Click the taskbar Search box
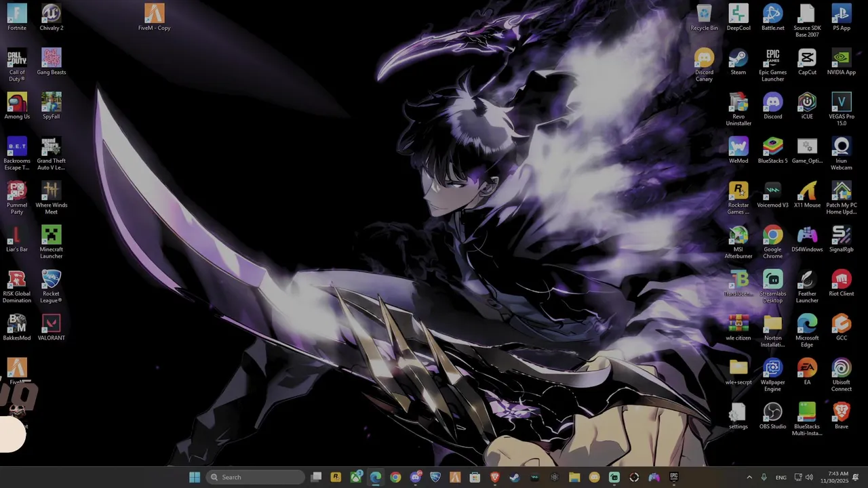This screenshot has height=488, width=868. [255, 477]
